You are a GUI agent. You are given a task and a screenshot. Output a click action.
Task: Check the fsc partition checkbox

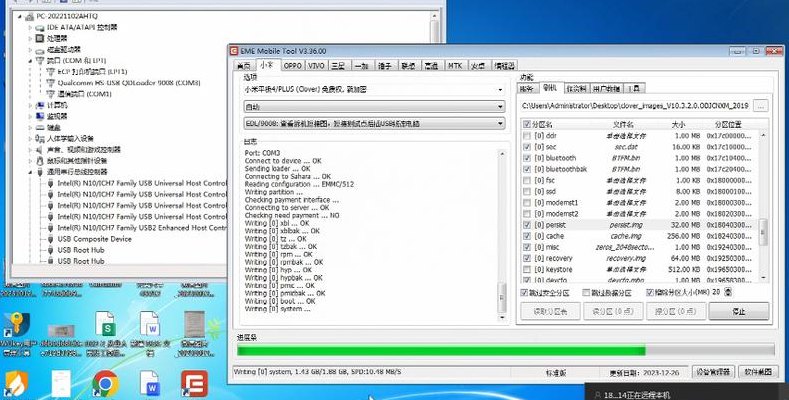(527, 180)
